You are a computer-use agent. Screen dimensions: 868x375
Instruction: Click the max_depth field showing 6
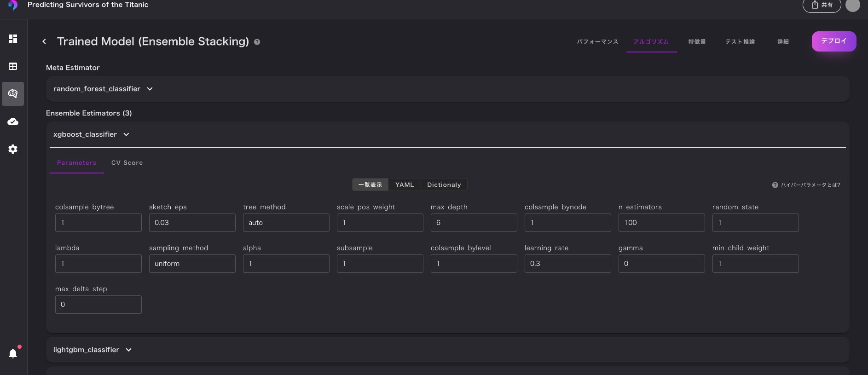coord(474,223)
